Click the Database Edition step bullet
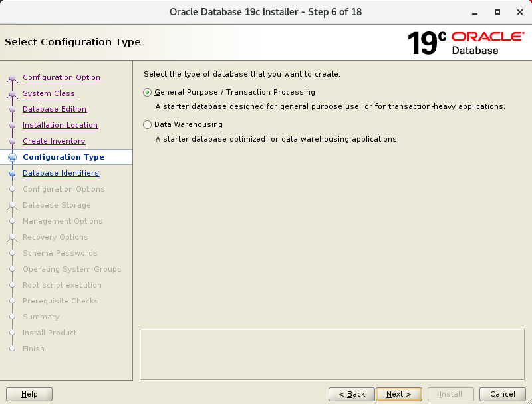Screen dimensions: 532x404 coord(13,110)
